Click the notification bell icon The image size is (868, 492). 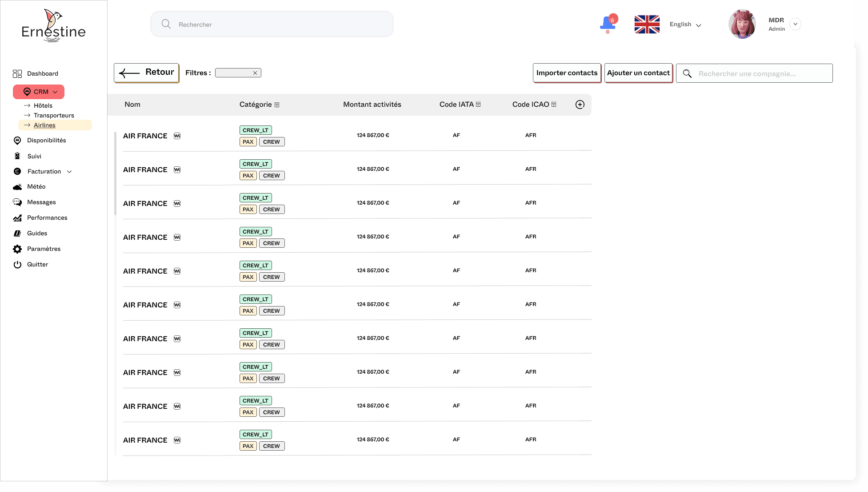coord(608,24)
